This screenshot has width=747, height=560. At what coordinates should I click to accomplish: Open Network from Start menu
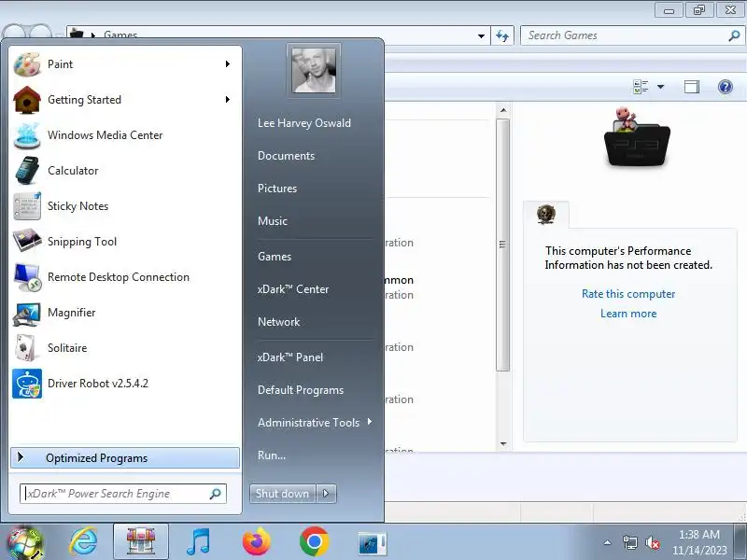278,322
